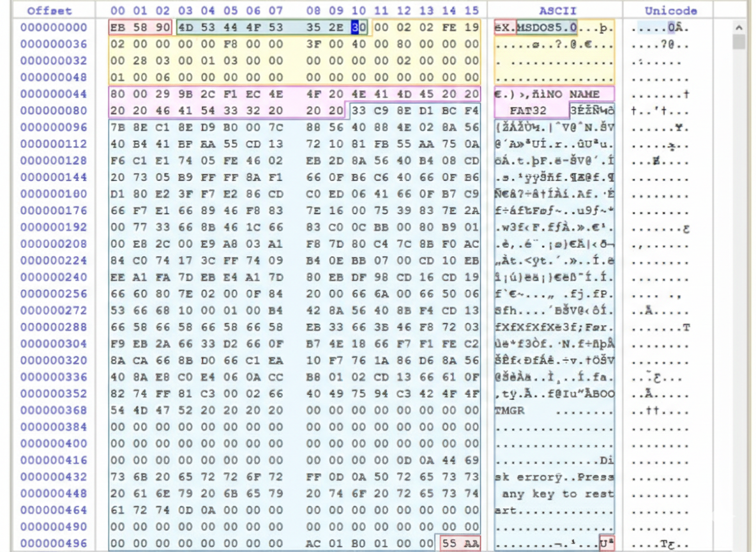Select the 55 signature byte in row 000000496

pyautogui.click(x=450, y=543)
